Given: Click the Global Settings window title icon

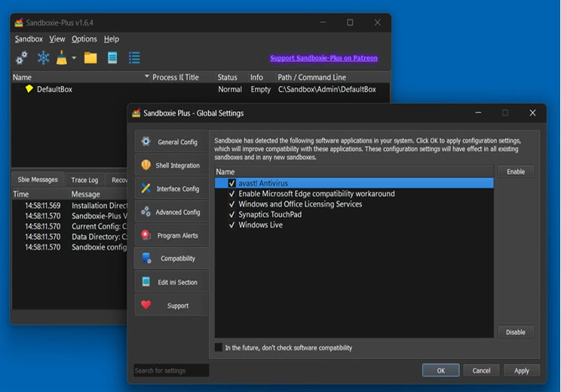Looking at the screenshot, I should [x=136, y=113].
